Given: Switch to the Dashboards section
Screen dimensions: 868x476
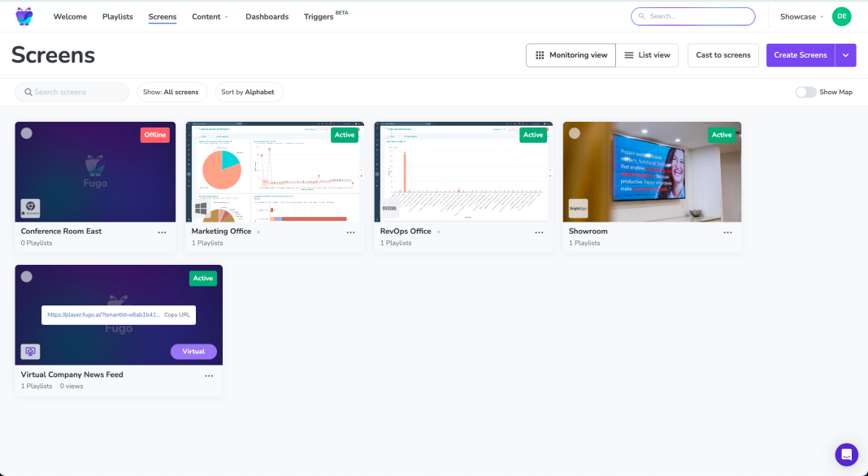Looking at the screenshot, I should (x=267, y=16).
